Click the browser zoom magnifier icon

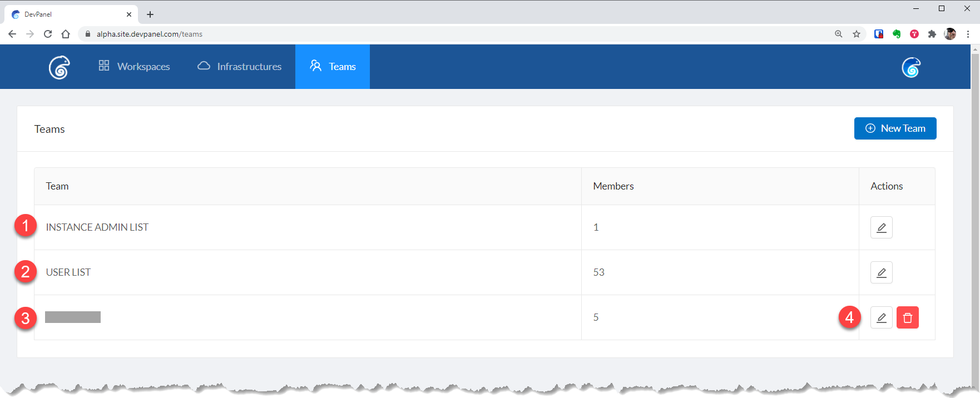pos(839,34)
